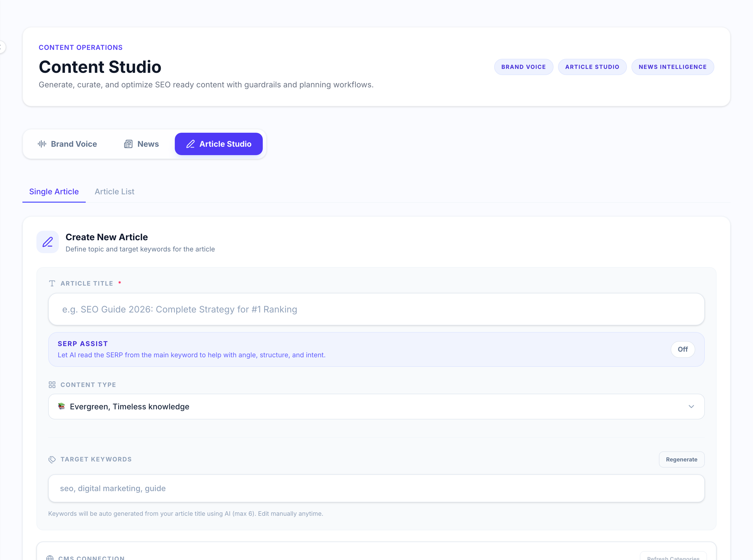753x560 pixels.
Task: Click the CONTENT OPERATIONS label
Action: pyautogui.click(x=81, y=47)
